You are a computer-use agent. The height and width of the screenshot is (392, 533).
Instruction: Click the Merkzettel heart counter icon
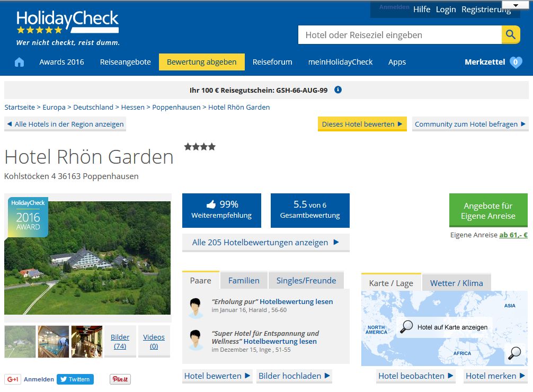point(516,62)
